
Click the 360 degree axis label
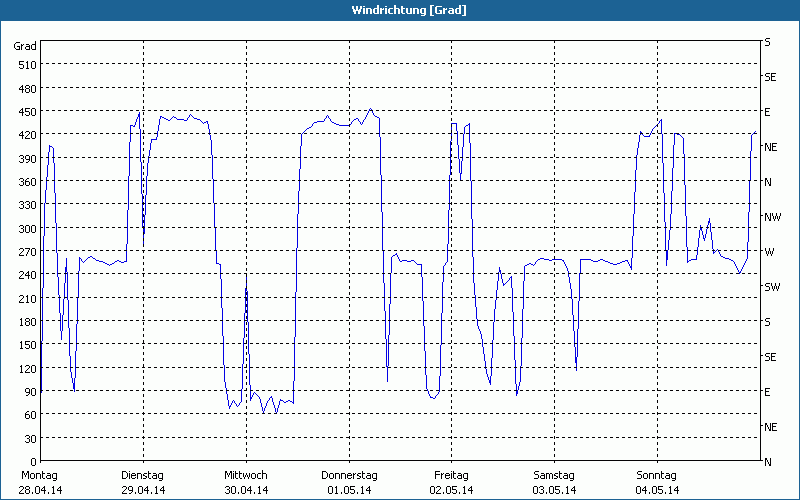tap(25, 182)
